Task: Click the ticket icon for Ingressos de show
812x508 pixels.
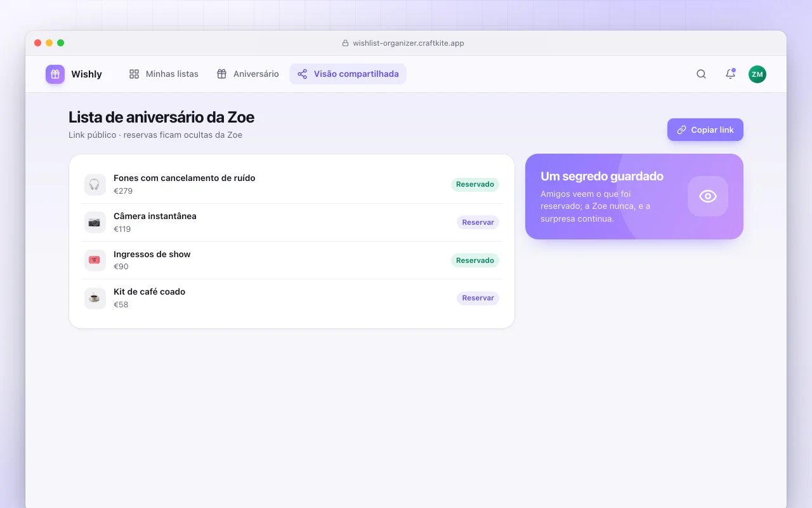Action: 95,260
